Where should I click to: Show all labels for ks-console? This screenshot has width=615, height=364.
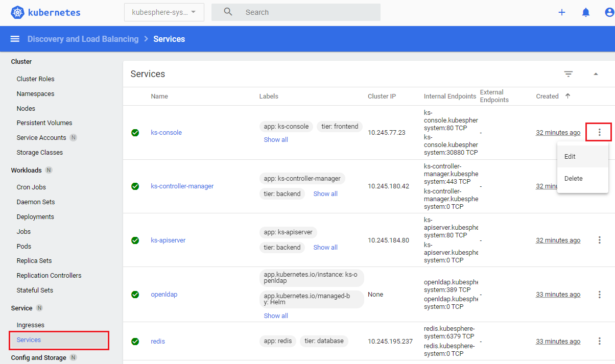click(276, 139)
